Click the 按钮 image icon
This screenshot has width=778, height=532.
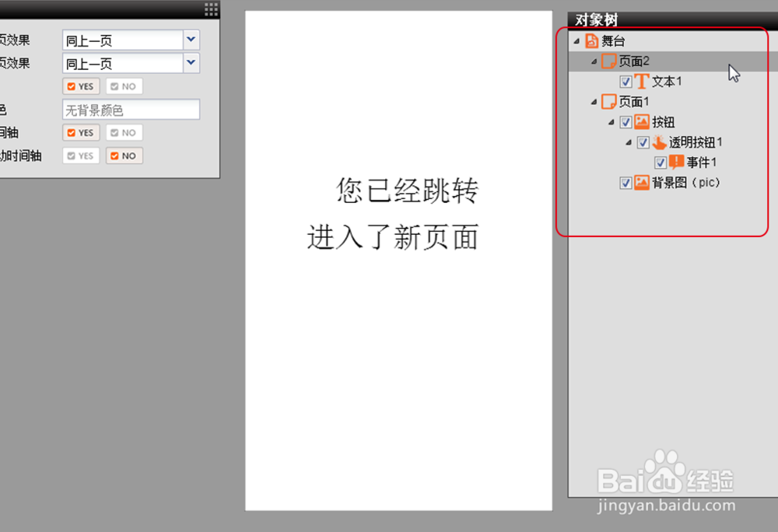[641, 122]
